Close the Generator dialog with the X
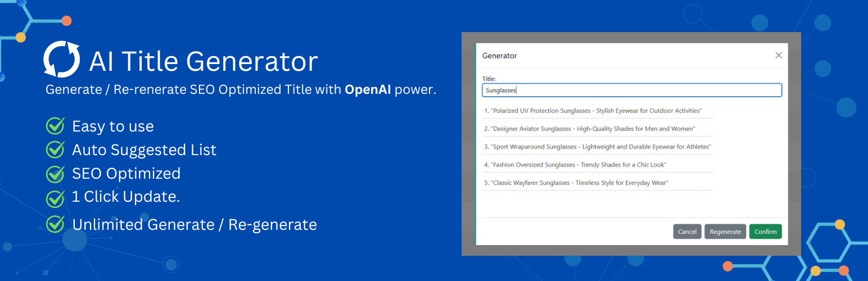Screen dimensions: 868x281 [x=779, y=55]
